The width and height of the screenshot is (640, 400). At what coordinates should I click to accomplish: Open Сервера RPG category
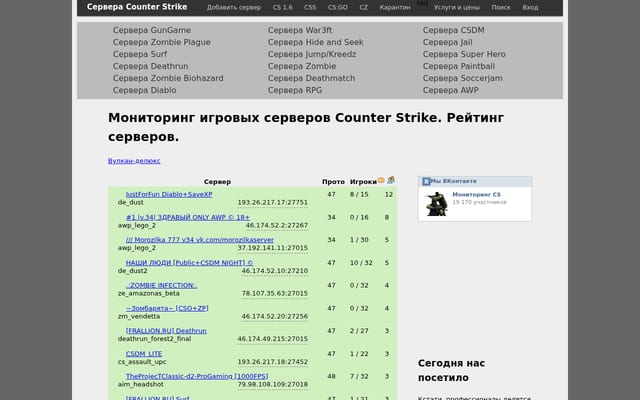click(295, 90)
